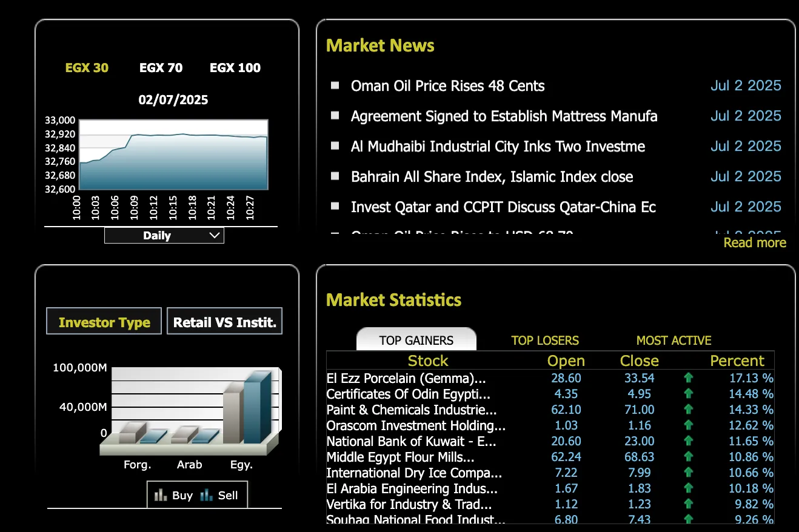Click the green arrow in Orascom Investment row
Screen dimensions: 799x532
[688, 425]
